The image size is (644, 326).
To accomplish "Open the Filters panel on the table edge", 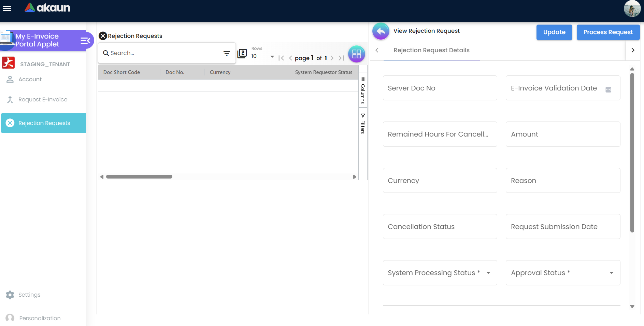I will [362, 123].
